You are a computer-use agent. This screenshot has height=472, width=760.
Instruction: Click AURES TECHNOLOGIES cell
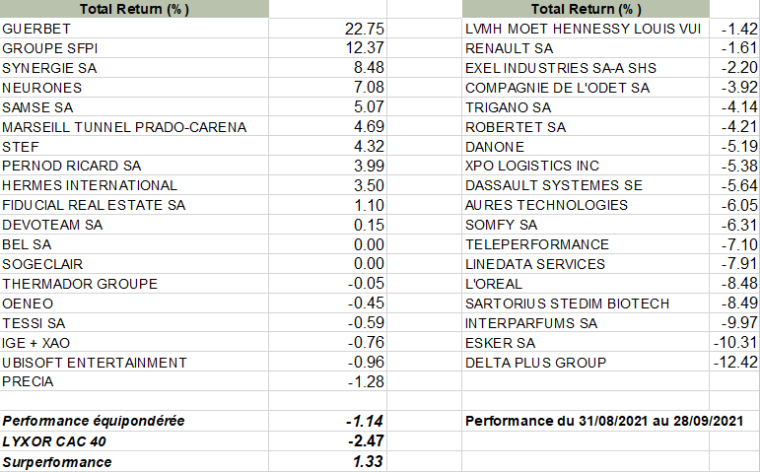coord(586,206)
